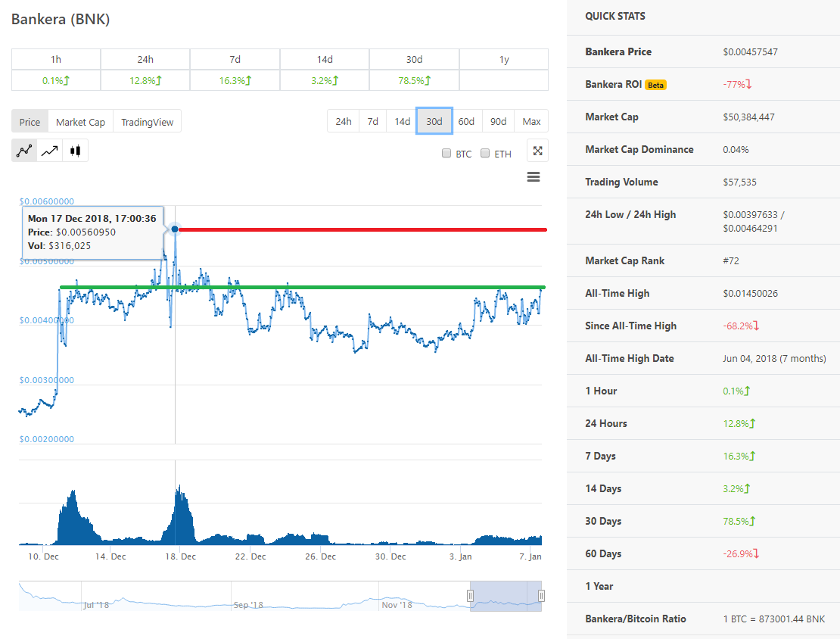Click right handle of navigator range slider
The image size is (840, 639).
[x=541, y=596]
